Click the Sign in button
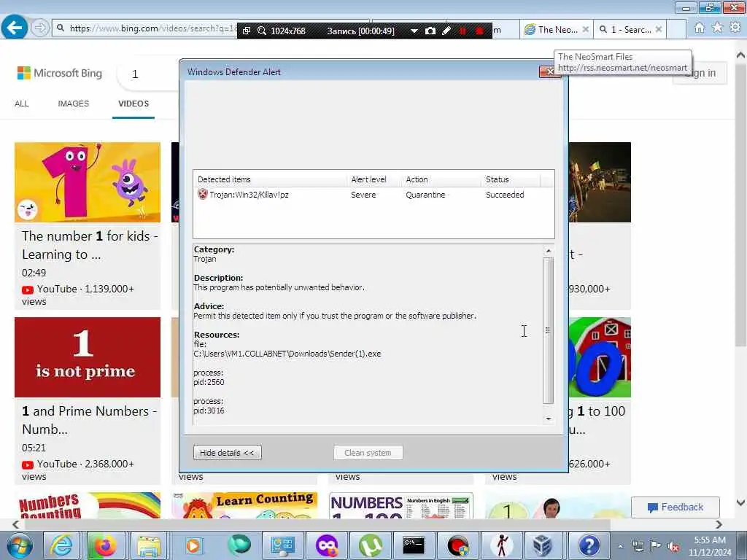747x560 pixels. [700, 73]
